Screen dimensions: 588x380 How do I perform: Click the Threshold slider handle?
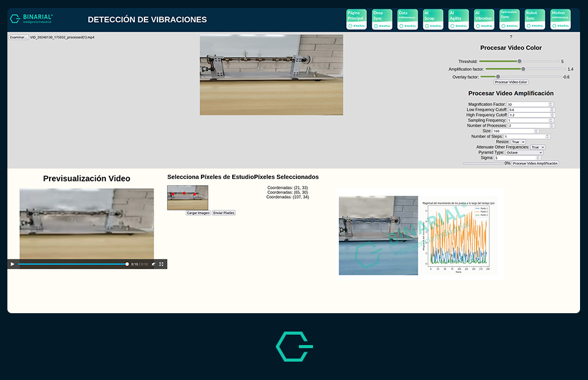point(519,61)
